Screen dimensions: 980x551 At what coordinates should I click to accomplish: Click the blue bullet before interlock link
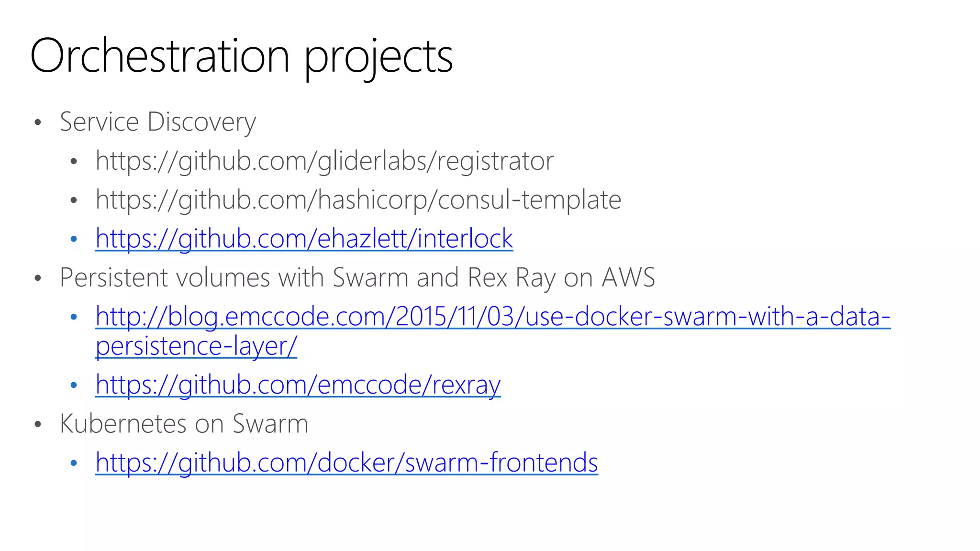coord(74,239)
